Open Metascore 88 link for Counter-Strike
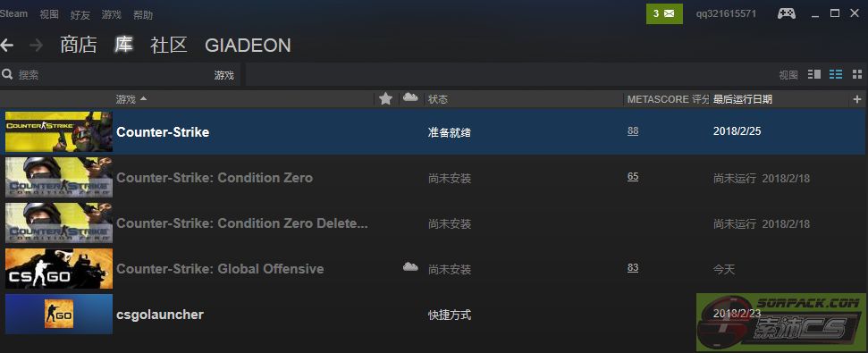868x353 pixels. pyautogui.click(x=633, y=131)
